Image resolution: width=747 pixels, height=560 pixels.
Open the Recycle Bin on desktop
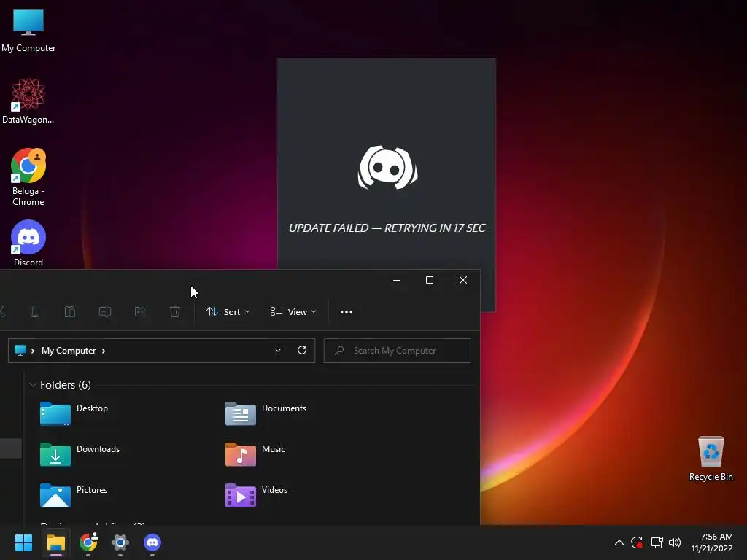(x=711, y=459)
